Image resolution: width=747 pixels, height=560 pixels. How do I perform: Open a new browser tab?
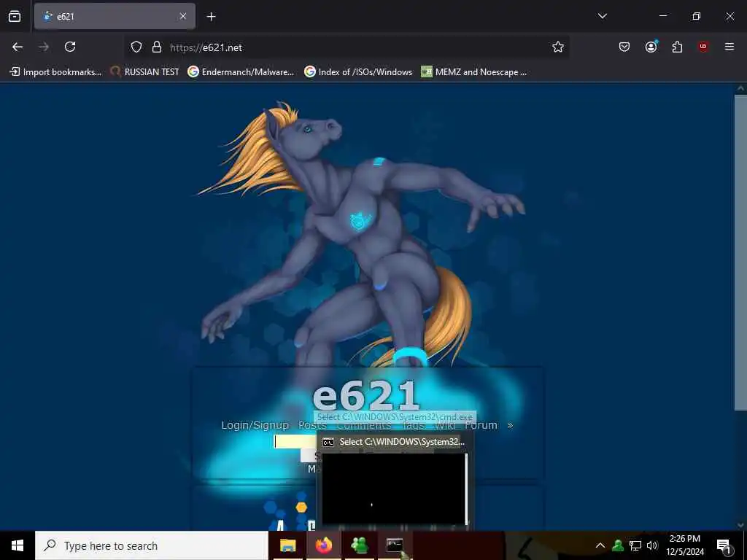pos(211,17)
